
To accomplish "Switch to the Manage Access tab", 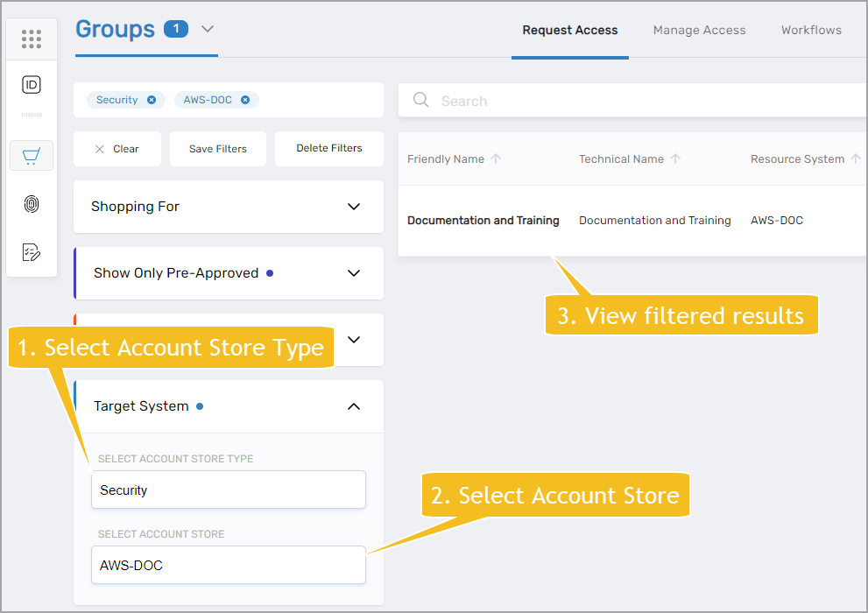I will [x=699, y=30].
